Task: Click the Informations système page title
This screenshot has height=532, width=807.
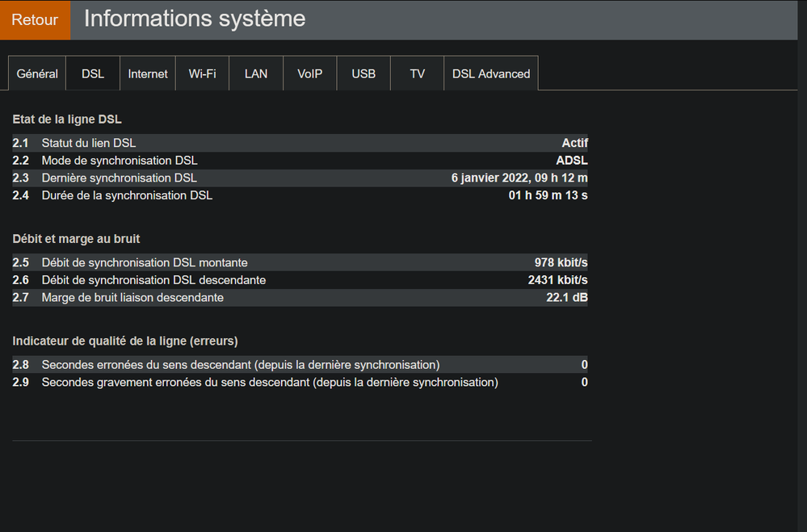Action: [195, 19]
